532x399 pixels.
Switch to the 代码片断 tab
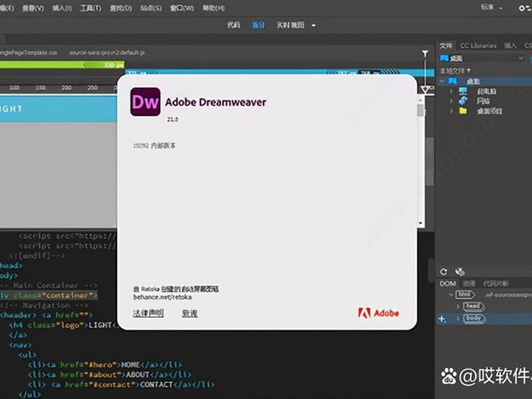495,283
